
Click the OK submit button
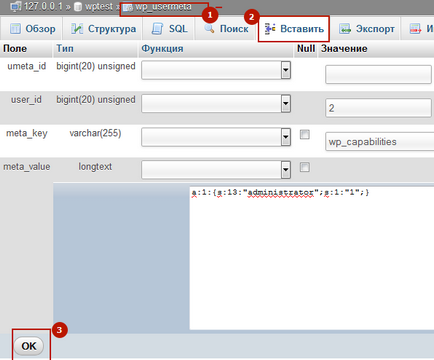click(x=29, y=346)
